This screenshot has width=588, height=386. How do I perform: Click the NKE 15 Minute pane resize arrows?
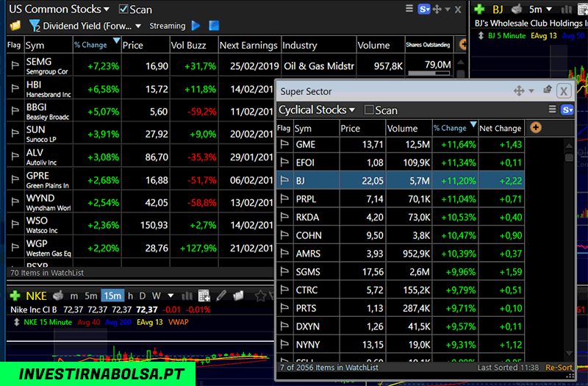16,322
